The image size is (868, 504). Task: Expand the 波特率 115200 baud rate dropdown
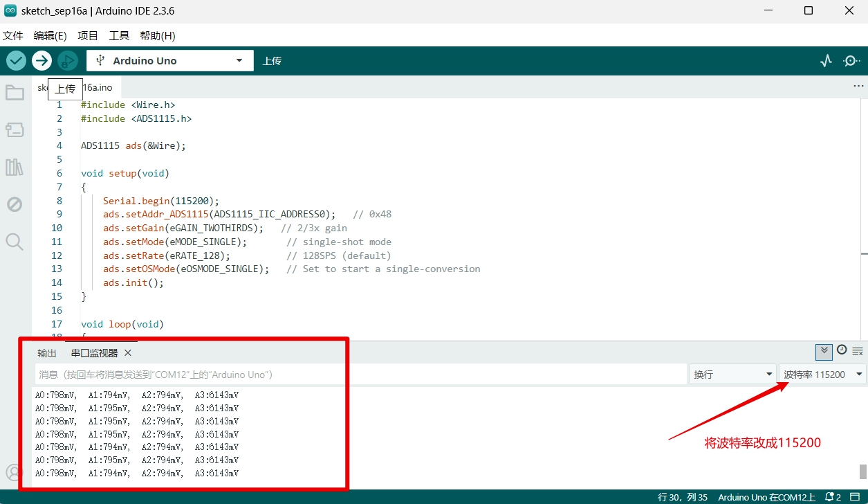[822, 375]
